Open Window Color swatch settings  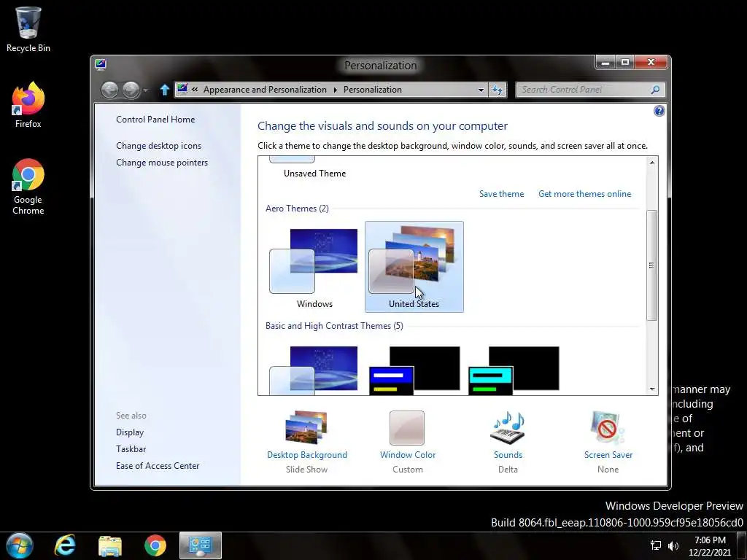(407, 427)
